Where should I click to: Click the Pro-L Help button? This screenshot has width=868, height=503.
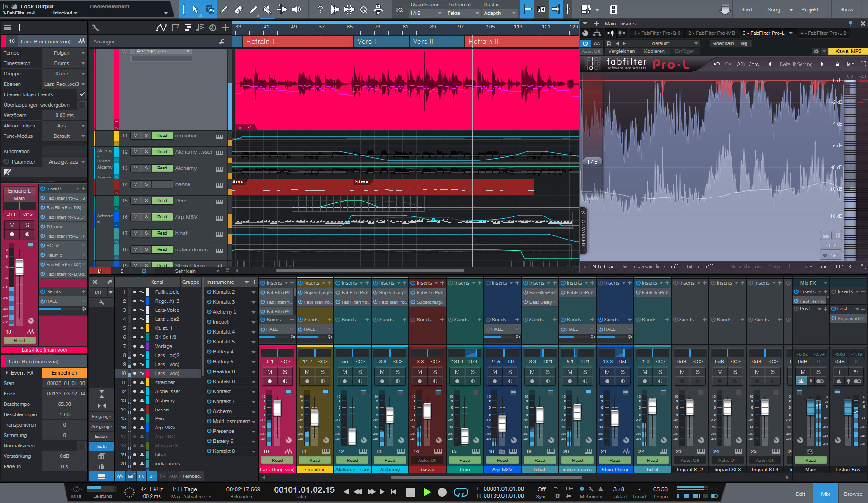849,64
